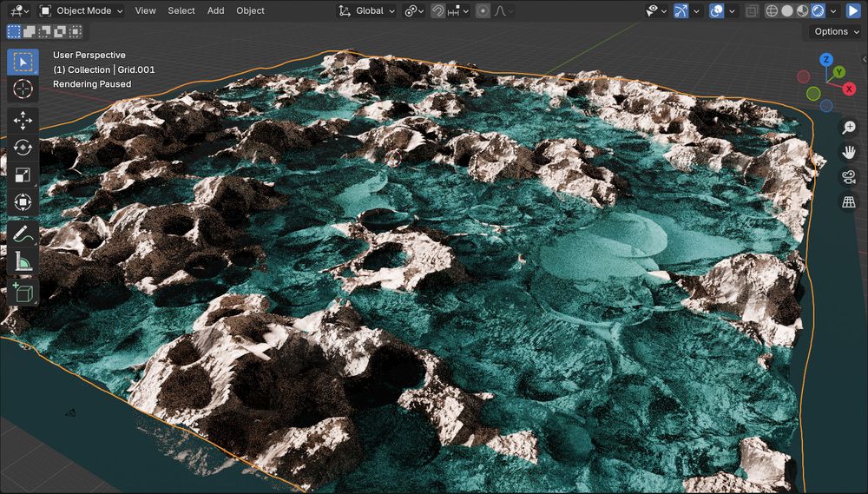Expand the overlays options arrow

[732, 10]
